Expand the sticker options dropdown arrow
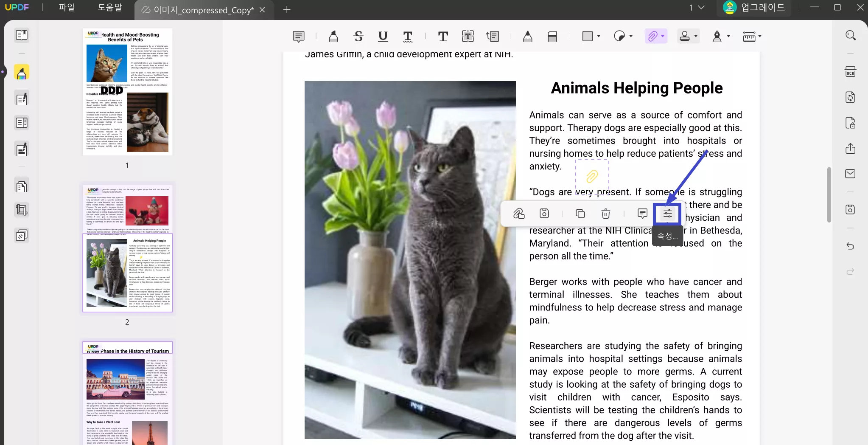This screenshot has width=868, height=445. coord(631,37)
